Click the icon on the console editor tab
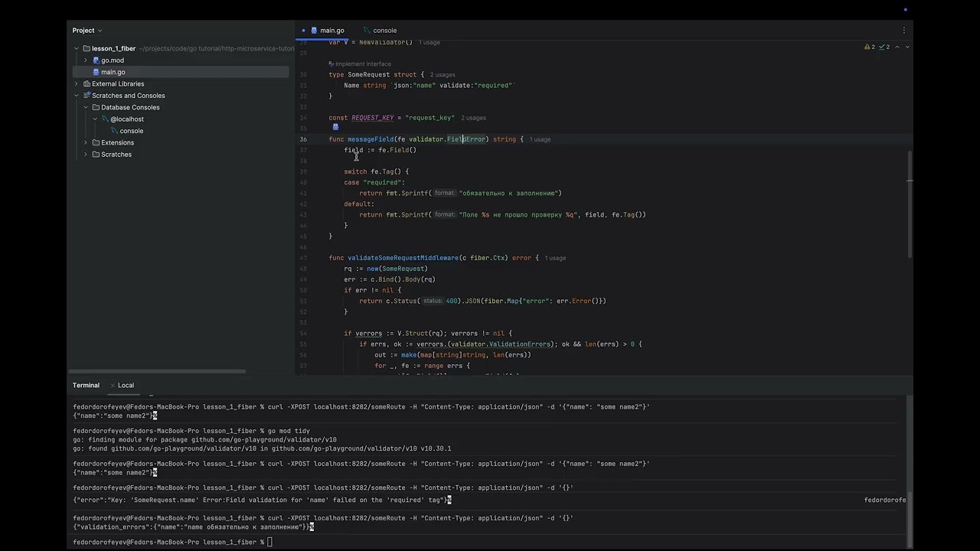This screenshot has height=551, width=980. [x=366, y=31]
